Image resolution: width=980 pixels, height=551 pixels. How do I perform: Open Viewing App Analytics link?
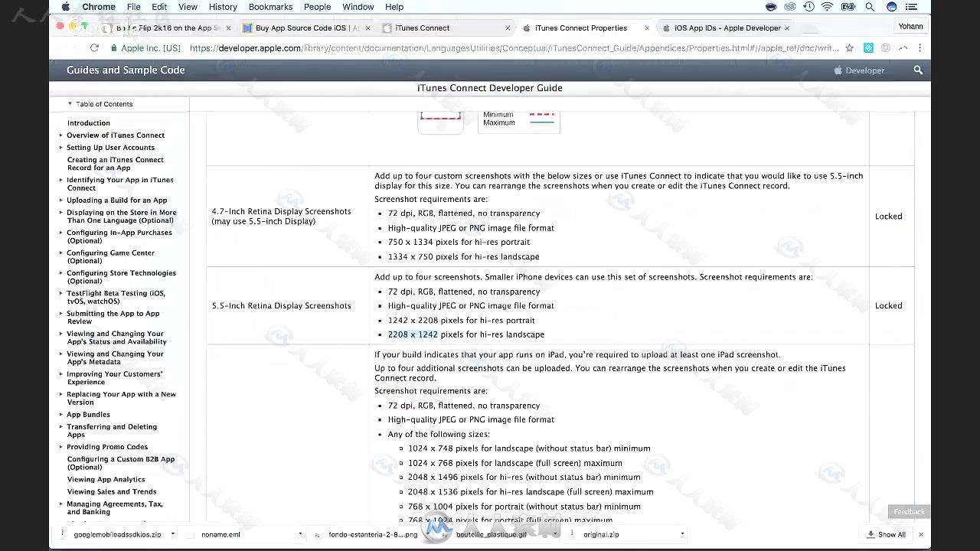click(106, 479)
